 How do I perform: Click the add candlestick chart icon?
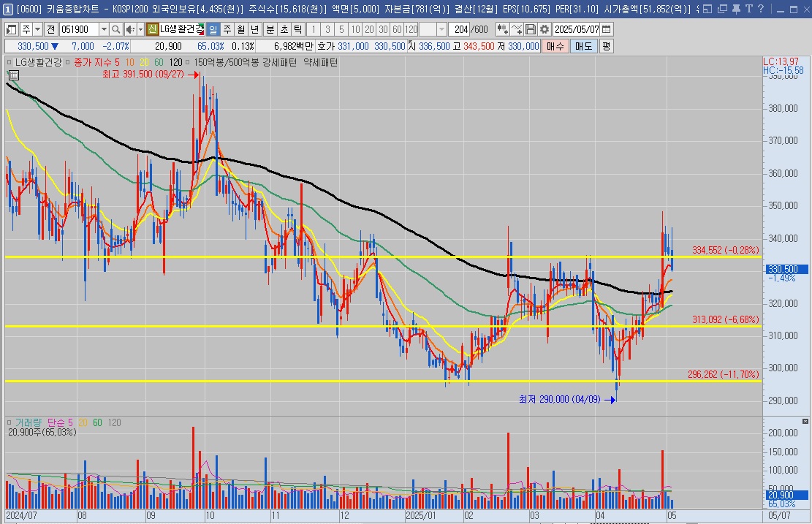[502, 29]
